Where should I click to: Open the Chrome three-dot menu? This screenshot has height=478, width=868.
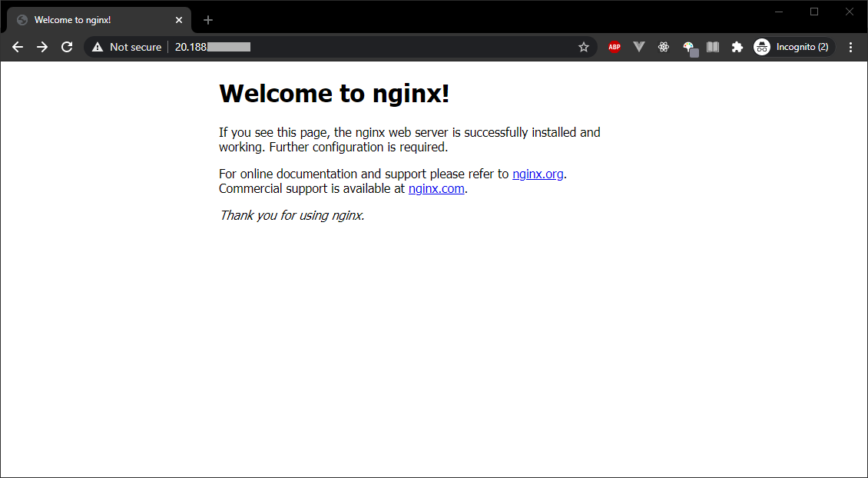pos(851,47)
